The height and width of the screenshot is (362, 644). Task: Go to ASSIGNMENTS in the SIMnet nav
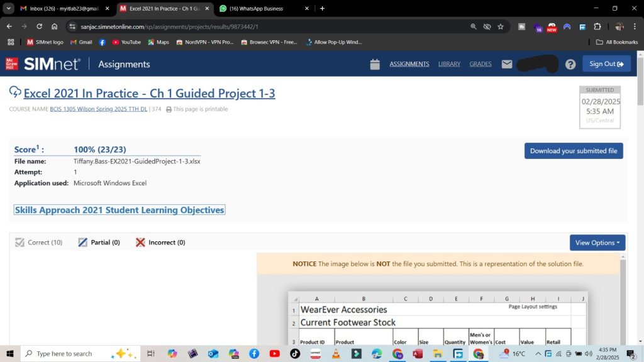[x=409, y=64]
